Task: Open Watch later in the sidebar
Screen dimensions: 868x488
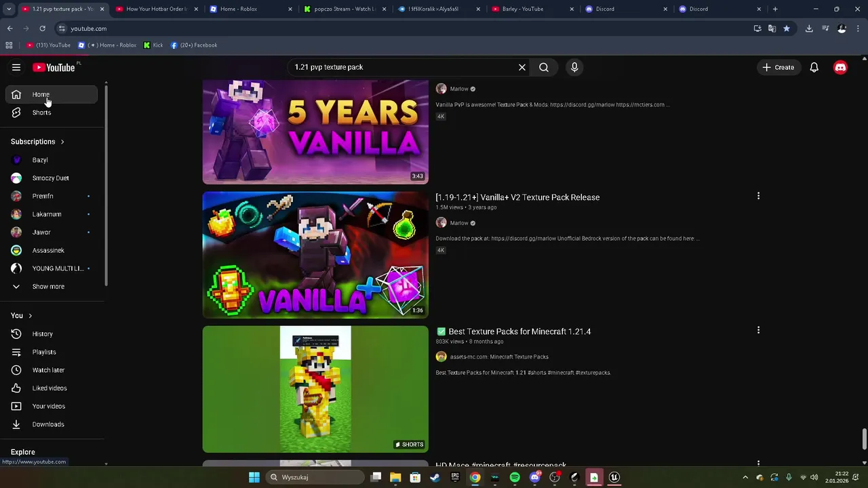Action: 52,370
